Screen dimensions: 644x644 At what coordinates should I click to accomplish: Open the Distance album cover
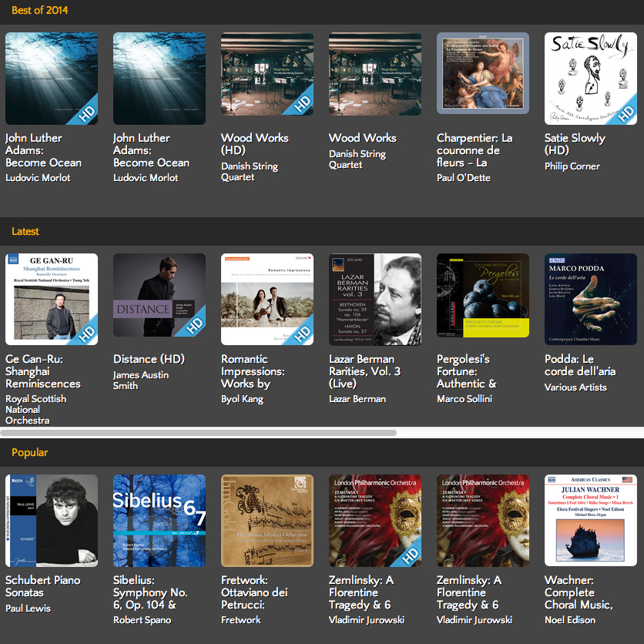pyautogui.click(x=159, y=295)
